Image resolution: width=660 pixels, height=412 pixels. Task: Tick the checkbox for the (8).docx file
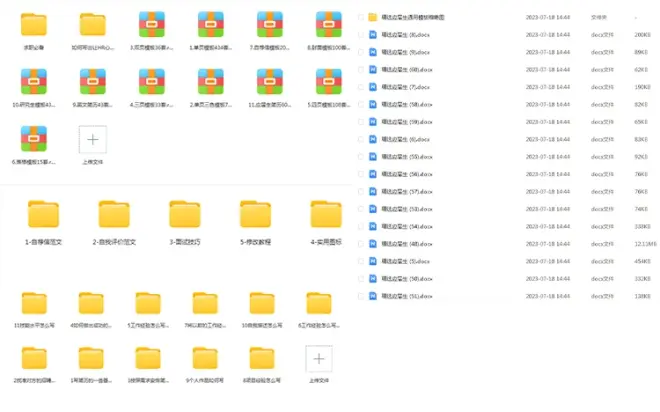click(361, 34)
